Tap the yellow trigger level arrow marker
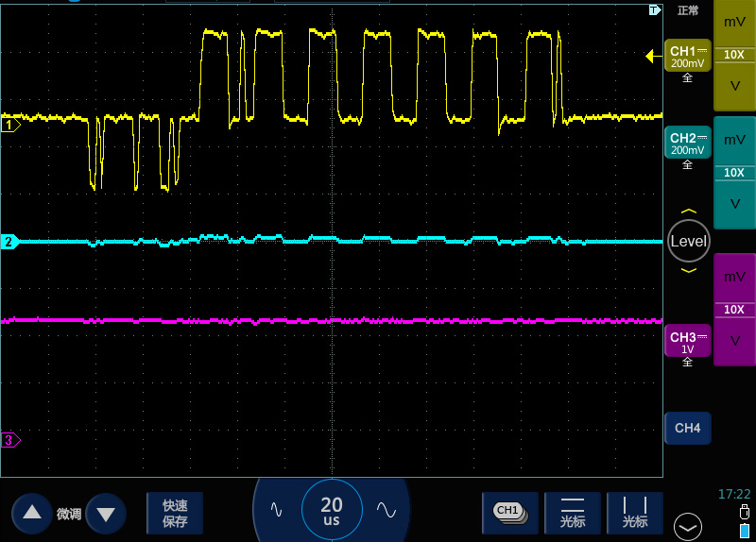The width and height of the screenshot is (756, 542). tap(654, 57)
